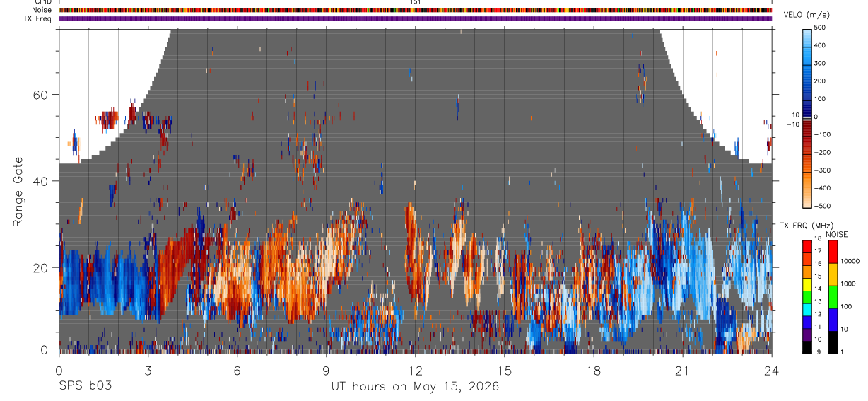Click the "13" label in TX FRQ legend
The height and width of the screenshot is (401, 868).
point(819,301)
